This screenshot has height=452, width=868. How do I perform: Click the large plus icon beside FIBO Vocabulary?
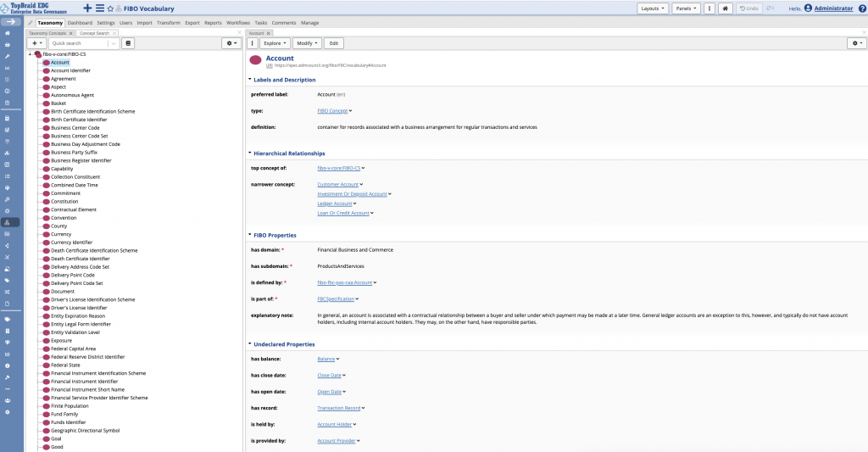(x=87, y=8)
